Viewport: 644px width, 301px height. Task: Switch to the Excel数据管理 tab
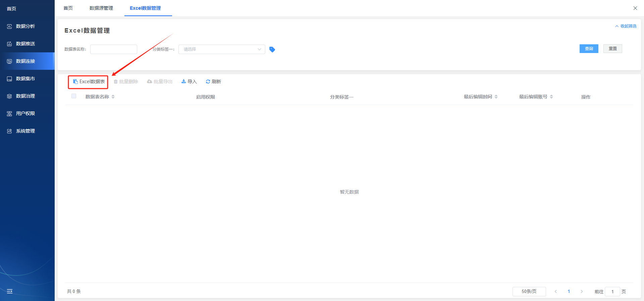[x=145, y=8]
